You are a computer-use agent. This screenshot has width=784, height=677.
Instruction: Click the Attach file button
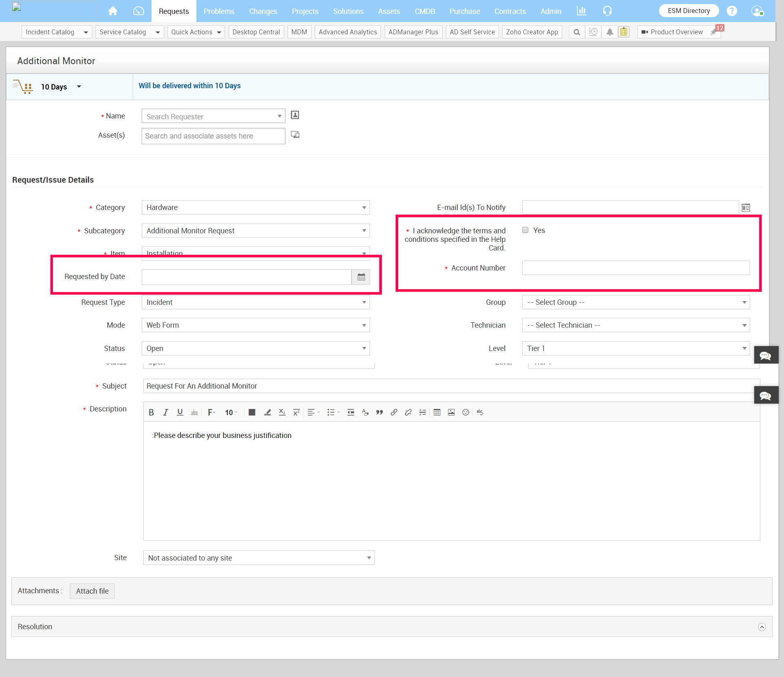click(x=92, y=591)
